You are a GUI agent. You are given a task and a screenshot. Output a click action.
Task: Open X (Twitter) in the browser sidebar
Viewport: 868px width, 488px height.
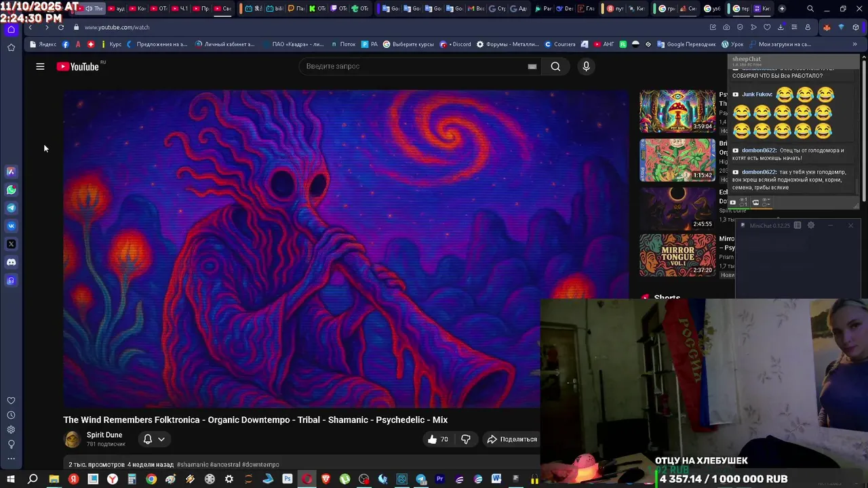(x=11, y=244)
